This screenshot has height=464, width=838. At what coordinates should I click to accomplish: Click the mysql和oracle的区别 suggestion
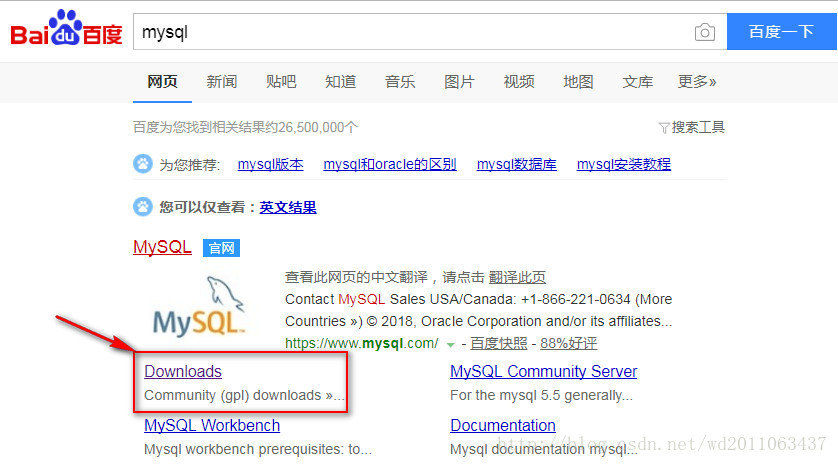[x=390, y=164]
